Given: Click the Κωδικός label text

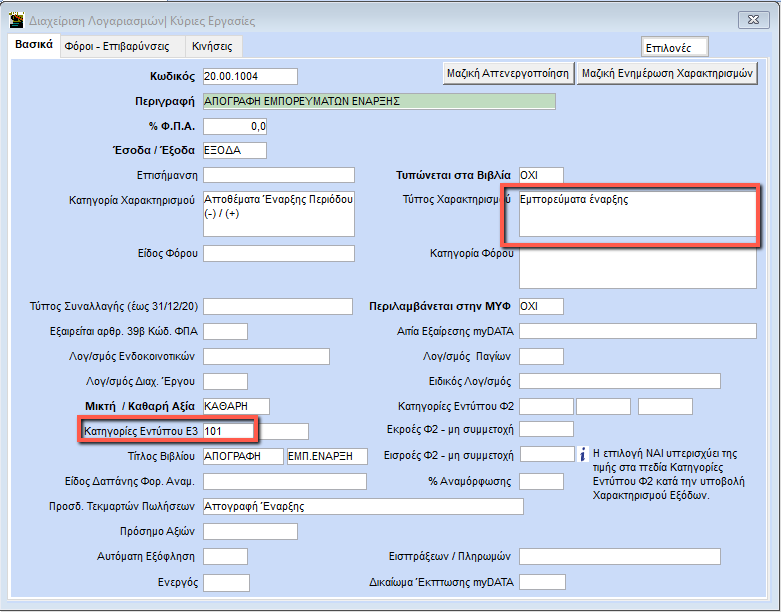Looking at the screenshot, I should (x=172, y=77).
